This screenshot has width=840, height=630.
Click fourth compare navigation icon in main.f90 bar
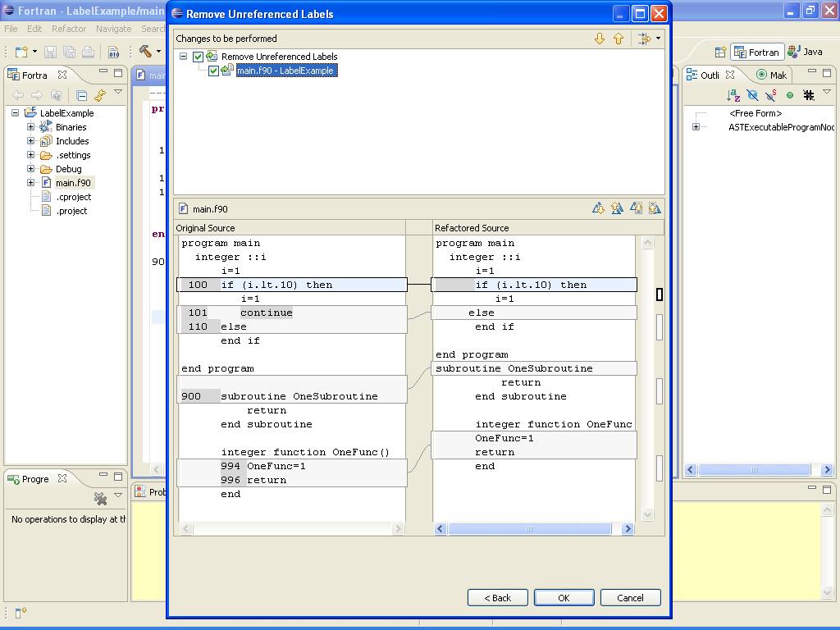point(655,208)
